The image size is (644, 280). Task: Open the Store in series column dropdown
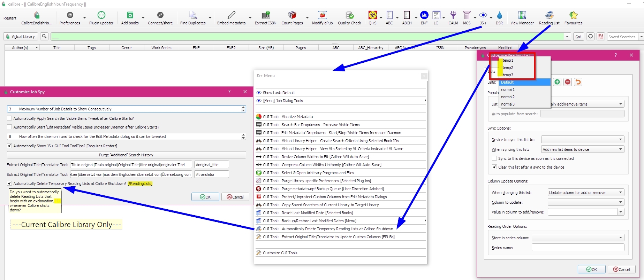click(578, 238)
